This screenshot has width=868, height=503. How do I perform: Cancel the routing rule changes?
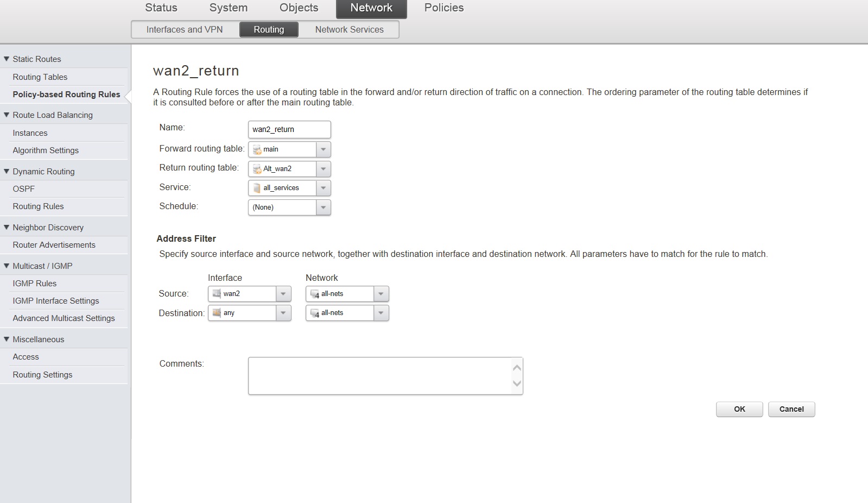tap(791, 410)
